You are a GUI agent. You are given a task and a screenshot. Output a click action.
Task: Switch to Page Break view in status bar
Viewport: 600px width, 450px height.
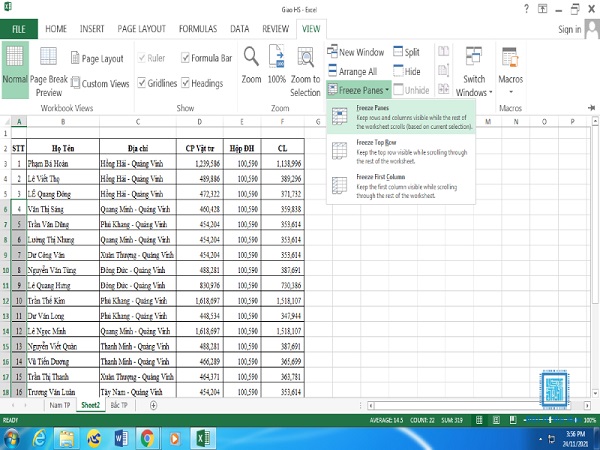tap(513, 420)
